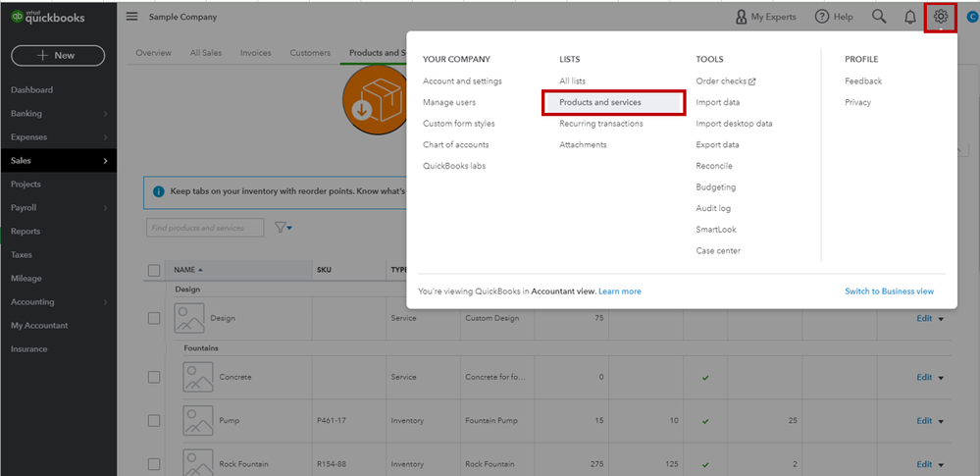Image resolution: width=980 pixels, height=476 pixels.
Task: Switch to the Overview tab
Action: [153, 53]
